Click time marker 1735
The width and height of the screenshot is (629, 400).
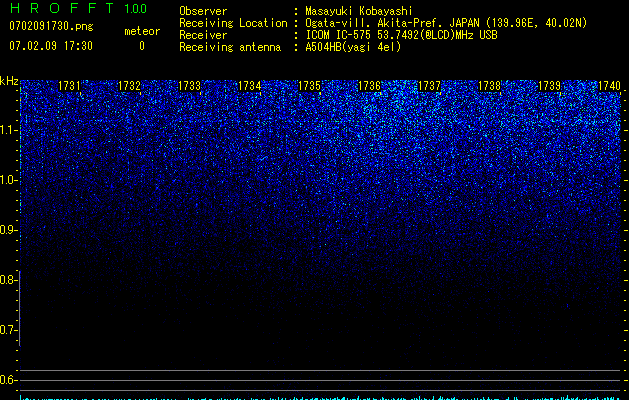coord(310,86)
